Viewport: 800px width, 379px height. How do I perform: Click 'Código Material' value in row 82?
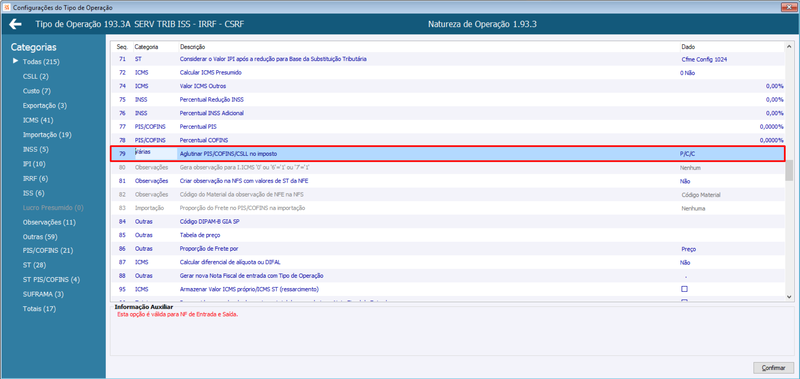point(701,195)
